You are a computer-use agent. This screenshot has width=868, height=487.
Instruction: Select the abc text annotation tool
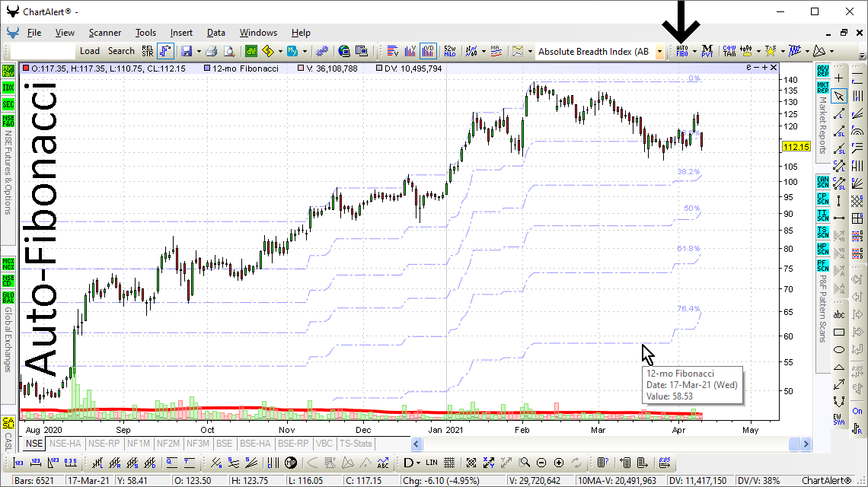click(839, 314)
